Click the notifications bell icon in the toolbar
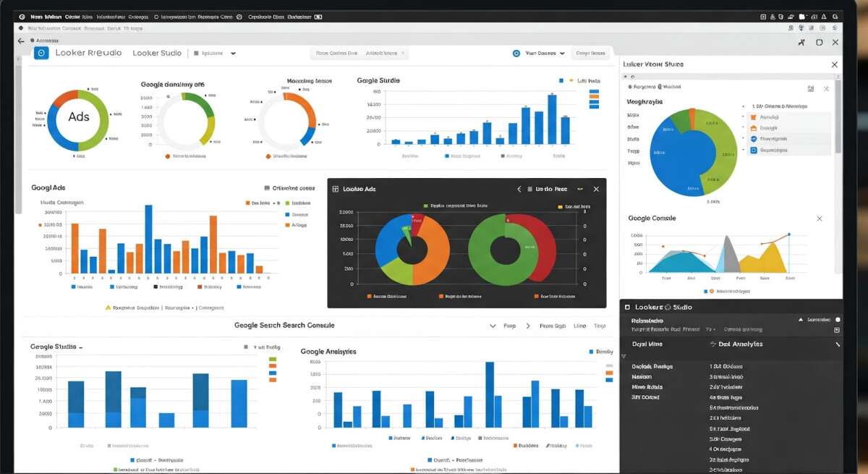The image size is (868, 474). click(x=824, y=16)
